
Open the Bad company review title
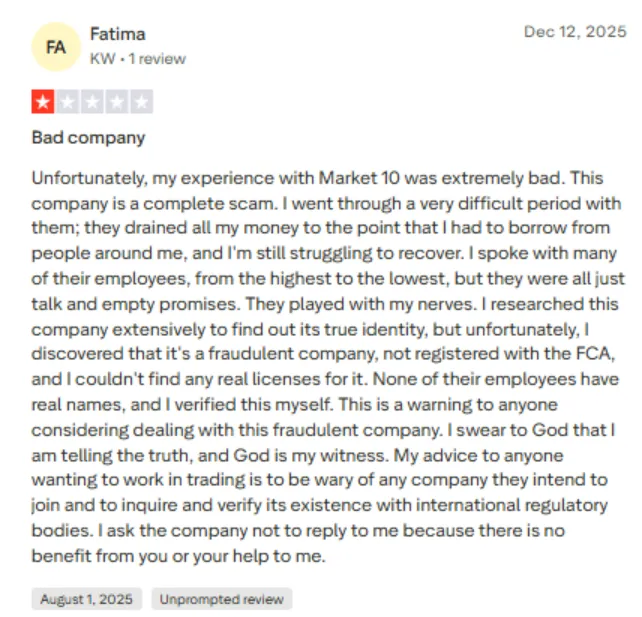coord(88,138)
